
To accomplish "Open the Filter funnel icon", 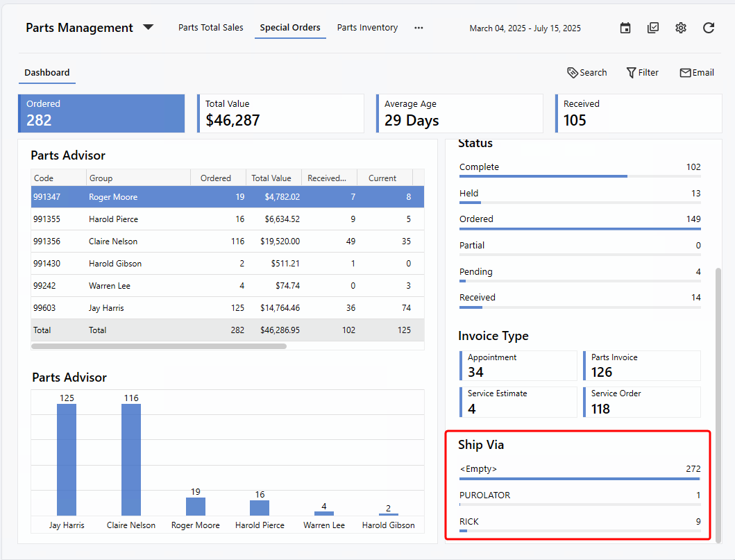I will (631, 73).
